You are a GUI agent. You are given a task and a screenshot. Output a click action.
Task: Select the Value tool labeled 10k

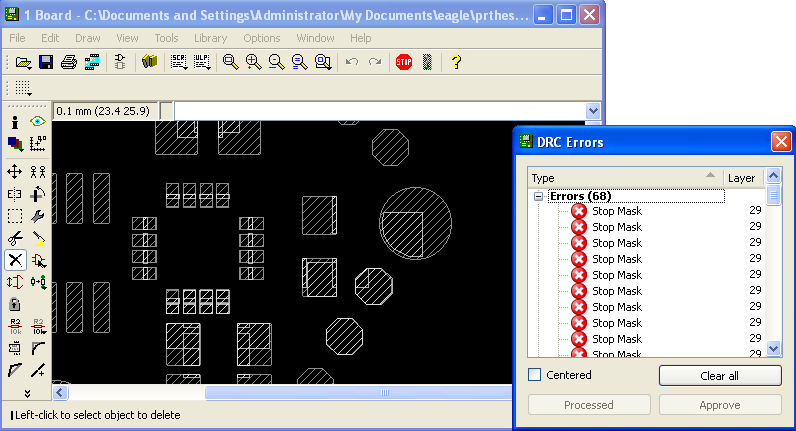point(38,326)
